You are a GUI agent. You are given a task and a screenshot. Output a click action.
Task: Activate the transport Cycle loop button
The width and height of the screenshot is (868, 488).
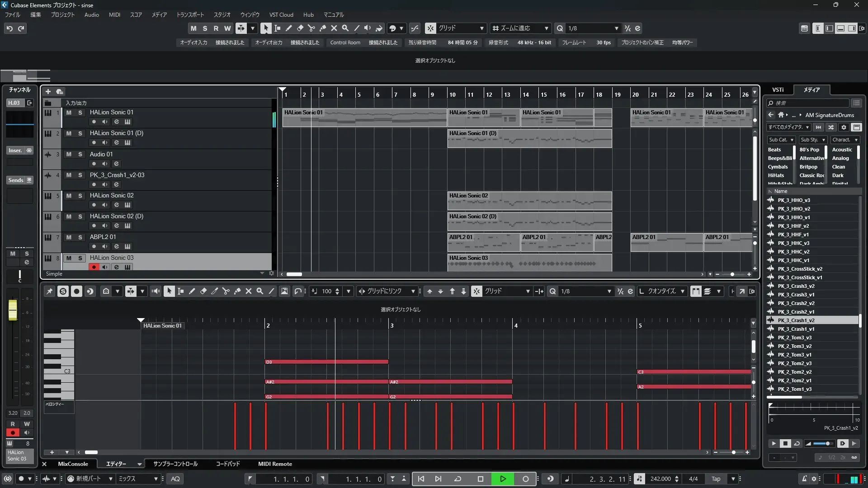tap(458, 479)
